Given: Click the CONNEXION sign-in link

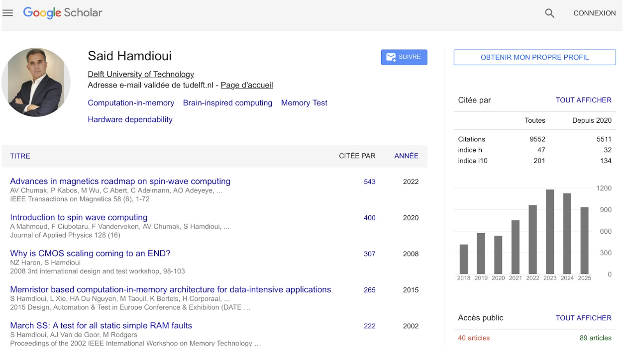Looking at the screenshot, I should click(594, 13).
